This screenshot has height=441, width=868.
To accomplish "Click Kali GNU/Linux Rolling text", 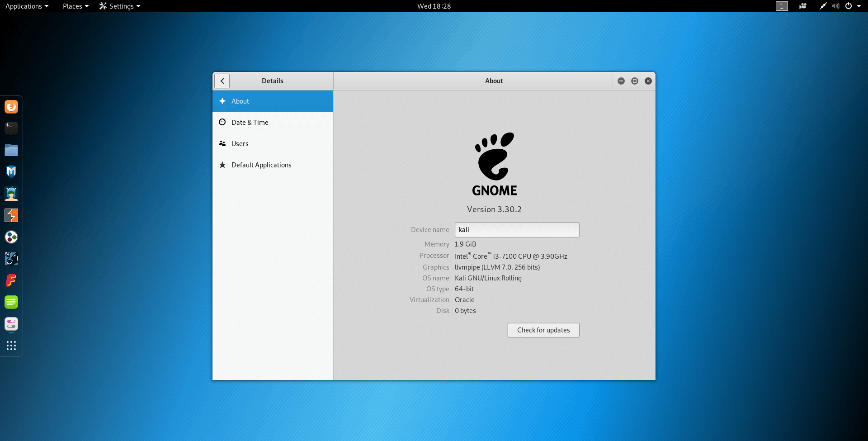I will point(488,278).
